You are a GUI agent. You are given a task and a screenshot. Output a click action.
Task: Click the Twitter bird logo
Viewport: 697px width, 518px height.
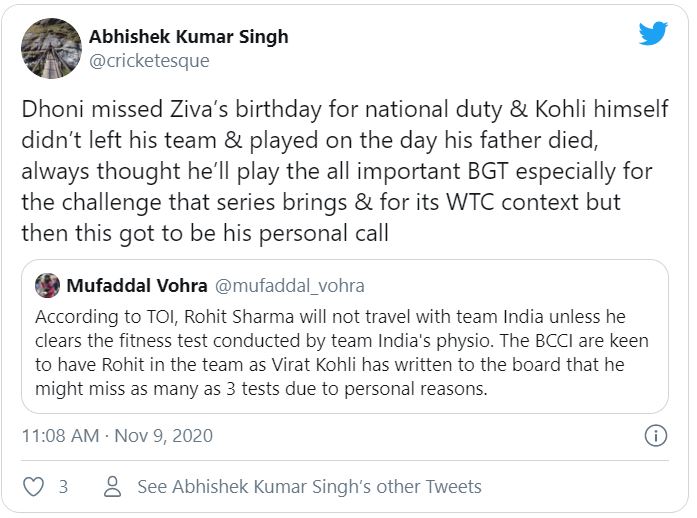click(653, 34)
